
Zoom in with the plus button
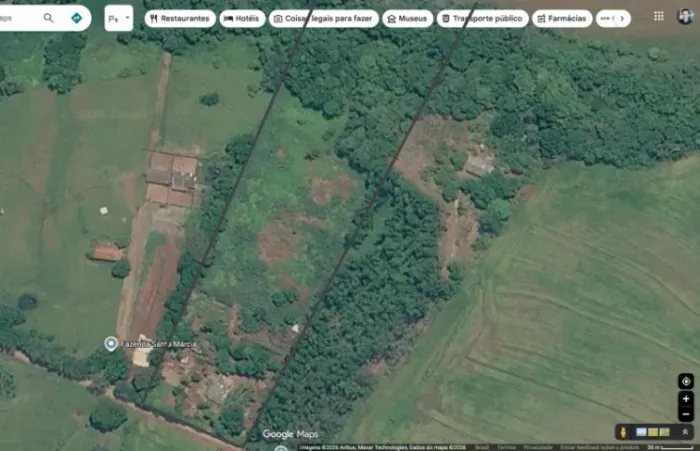click(686, 399)
